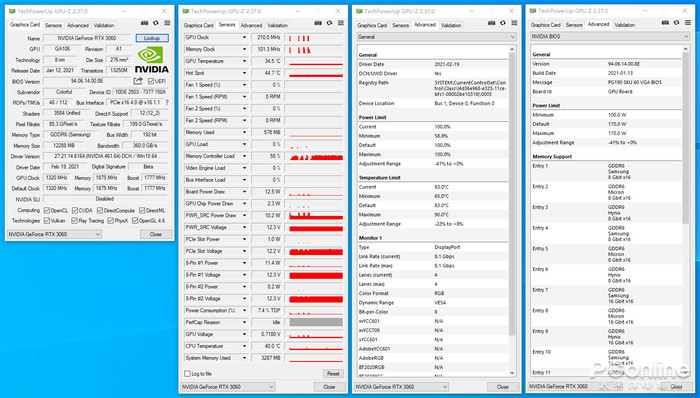Viewport: 700px width, 398px height.
Task: Open GPU selector dropdown in third window
Action: [x=401, y=387]
